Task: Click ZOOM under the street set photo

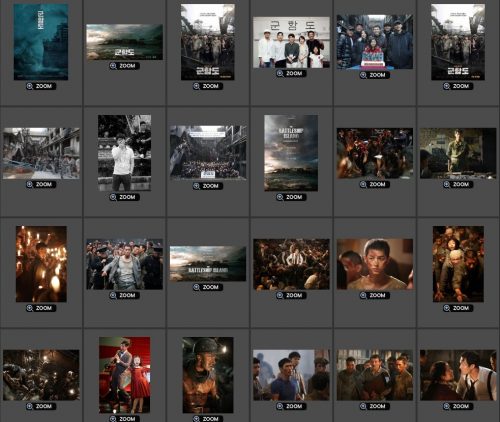Action: click(x=41, y=184)
